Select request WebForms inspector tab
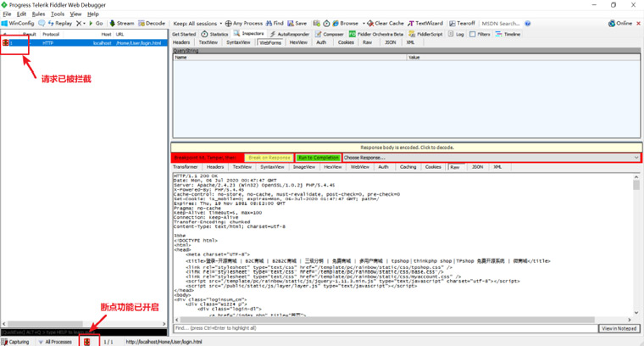This screenshot has width=644, height=346. (270, 42)
